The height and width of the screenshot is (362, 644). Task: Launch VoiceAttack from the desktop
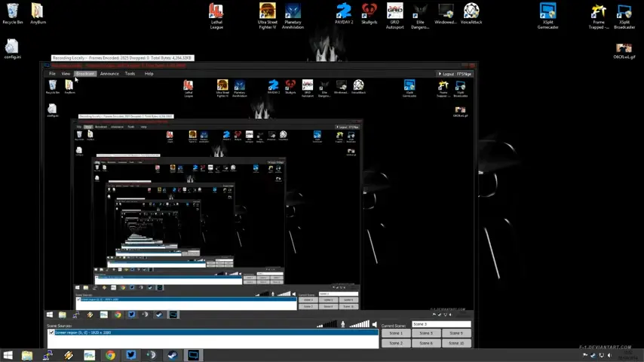[471, 14]
